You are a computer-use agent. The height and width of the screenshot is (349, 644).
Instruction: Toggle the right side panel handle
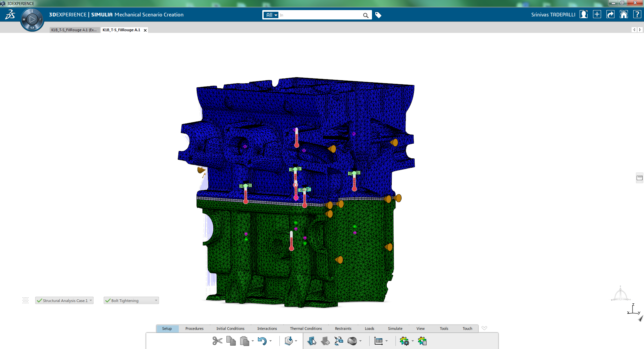(640, 178)
